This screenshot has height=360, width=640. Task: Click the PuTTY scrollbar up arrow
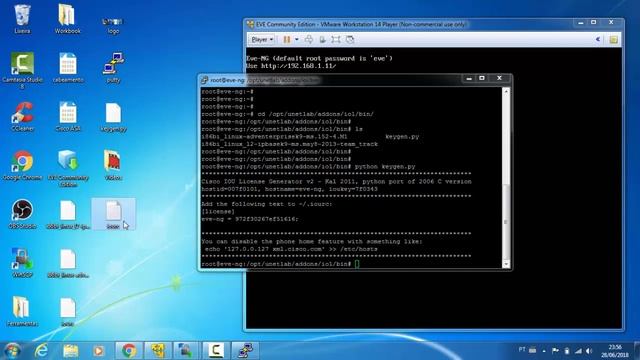pos(506,91)
